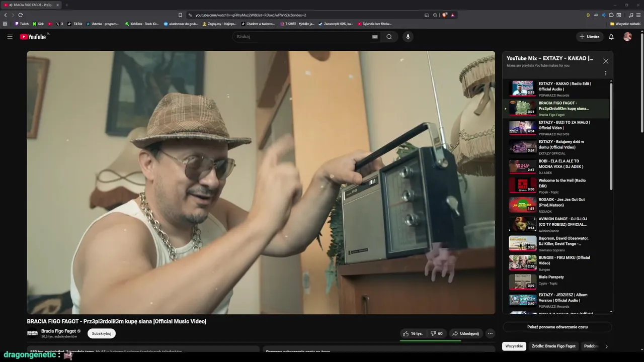Click the browser forward arrow
Screen dimensions: 644x362
coord(13,15)
